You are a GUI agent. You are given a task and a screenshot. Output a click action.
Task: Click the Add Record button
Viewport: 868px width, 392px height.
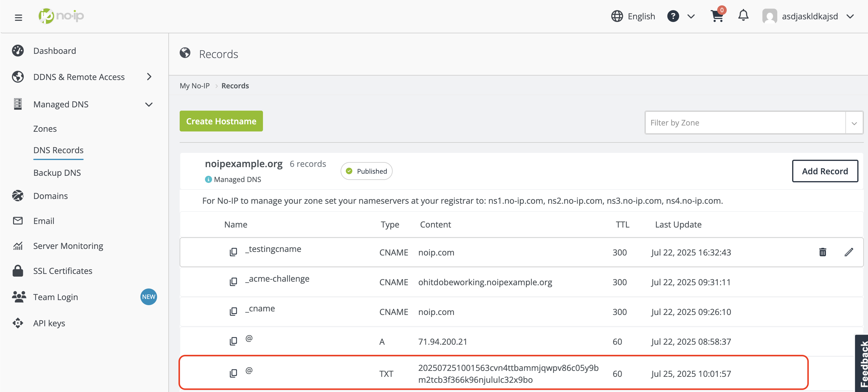pos(825,171)
